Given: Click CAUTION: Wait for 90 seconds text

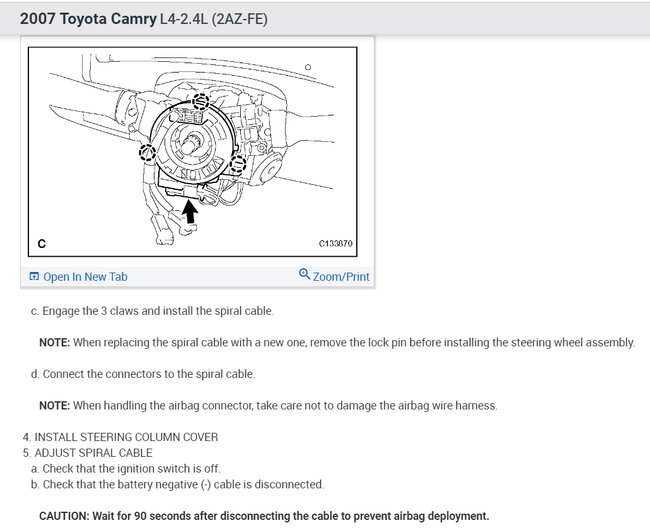Looking at the screenshot, I should point(264,516).
